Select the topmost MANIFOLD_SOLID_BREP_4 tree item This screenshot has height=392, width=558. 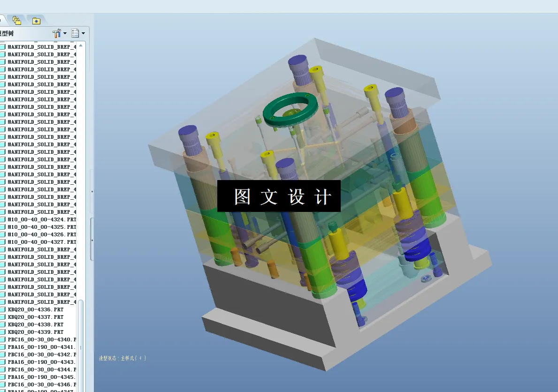click(x=41, y=46)
